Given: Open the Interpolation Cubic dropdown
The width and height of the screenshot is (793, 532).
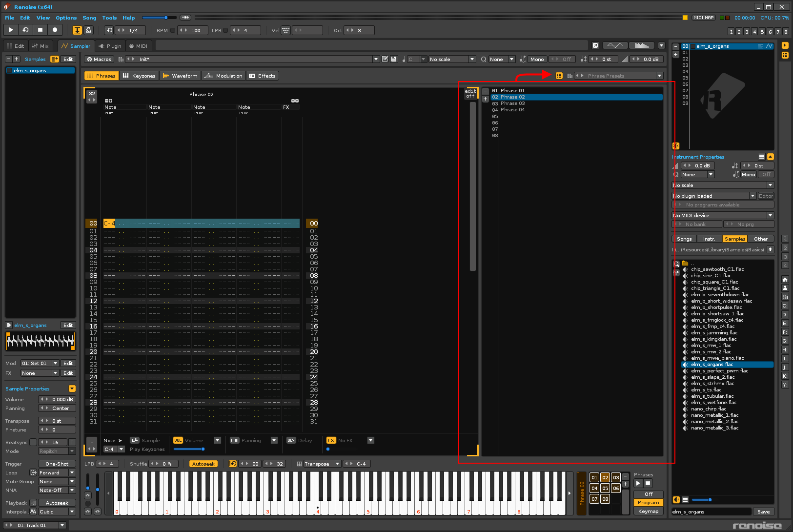Looking at the screenshot, I should 57,512.
